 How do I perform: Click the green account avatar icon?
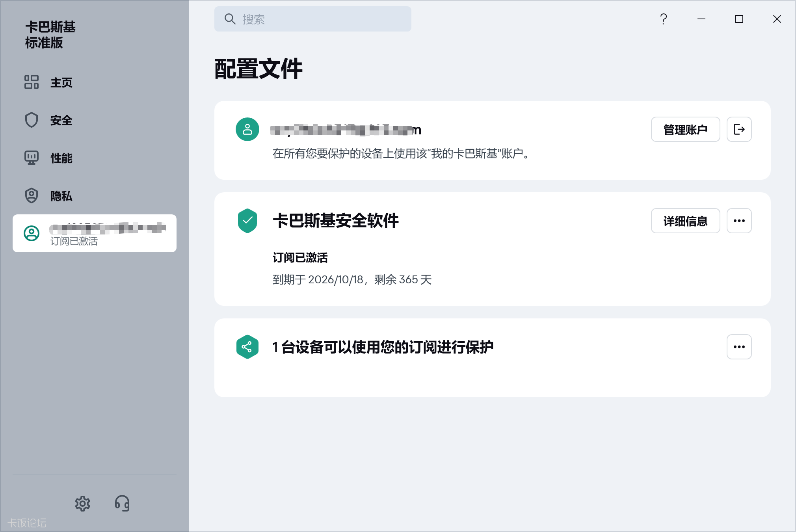[247, 129]
